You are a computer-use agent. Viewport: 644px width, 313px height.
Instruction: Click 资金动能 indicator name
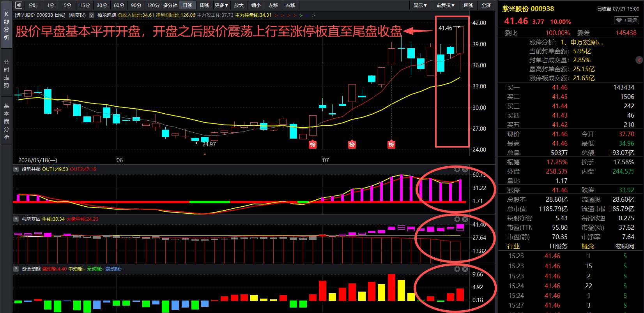click(31, 269)
